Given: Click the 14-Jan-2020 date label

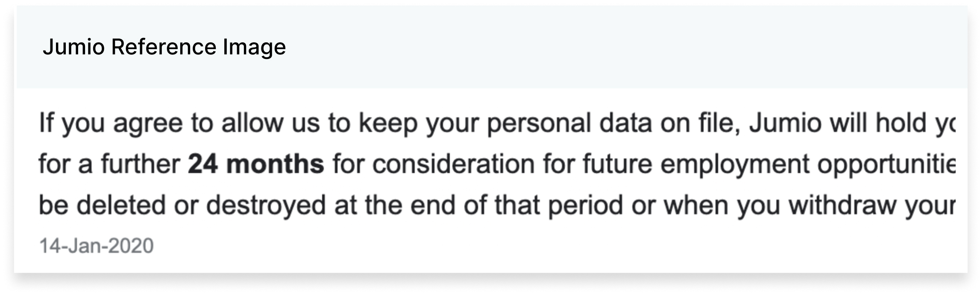Looking at the screenshot, I should pyautogui.click(x=97, y=246).
